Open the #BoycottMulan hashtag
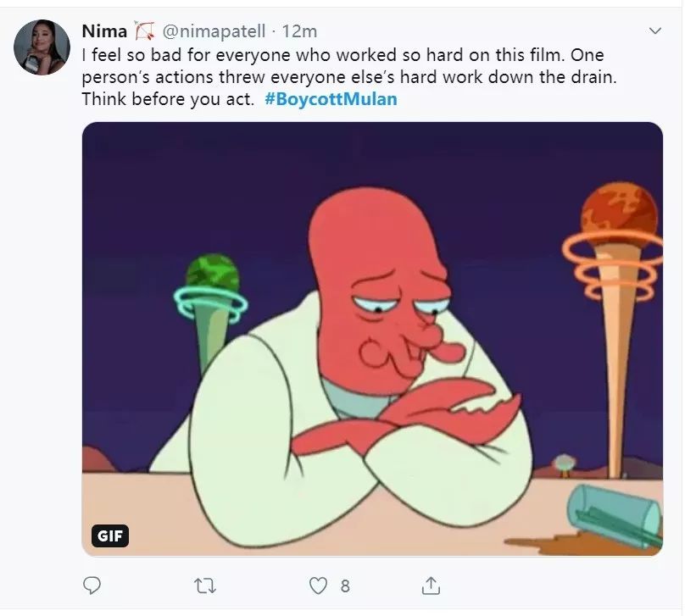The height and width of the screenshot is (616, 696). (x=337, y=99)
